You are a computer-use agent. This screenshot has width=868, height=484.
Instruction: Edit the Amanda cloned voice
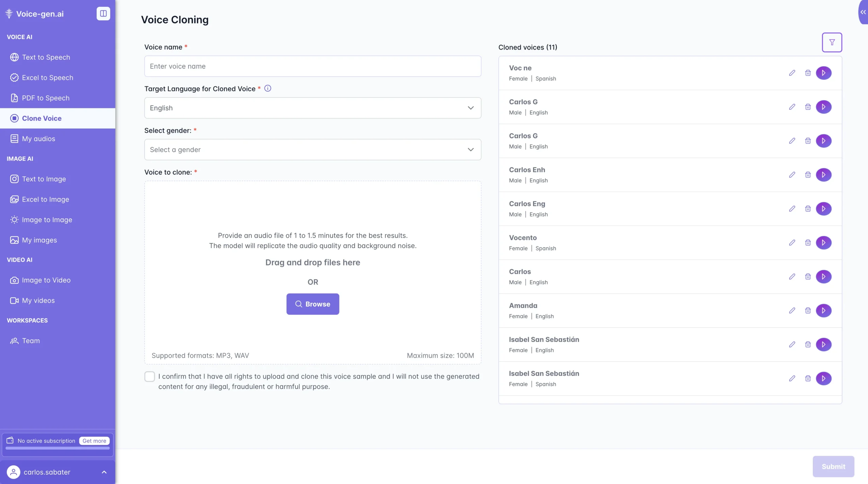click(792, 310)
